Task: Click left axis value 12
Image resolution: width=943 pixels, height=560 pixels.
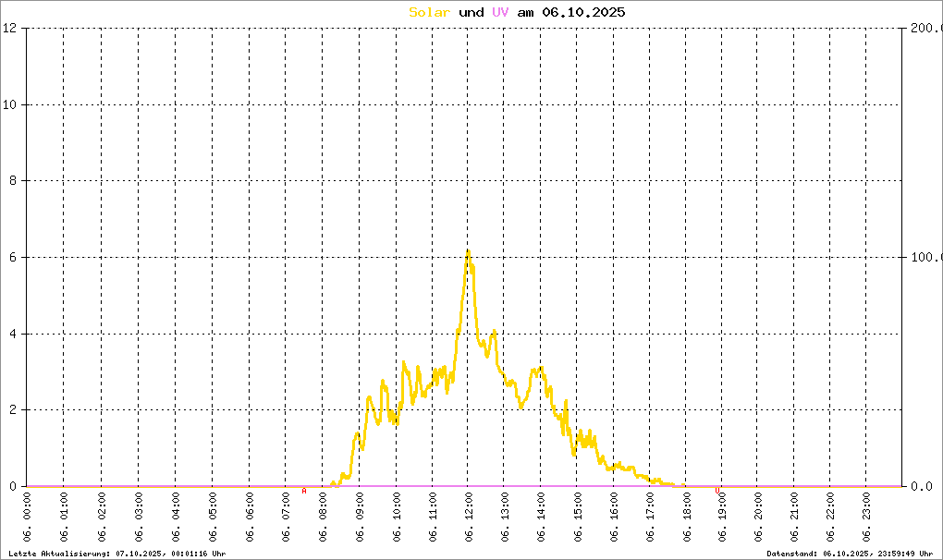Action: 9,28
